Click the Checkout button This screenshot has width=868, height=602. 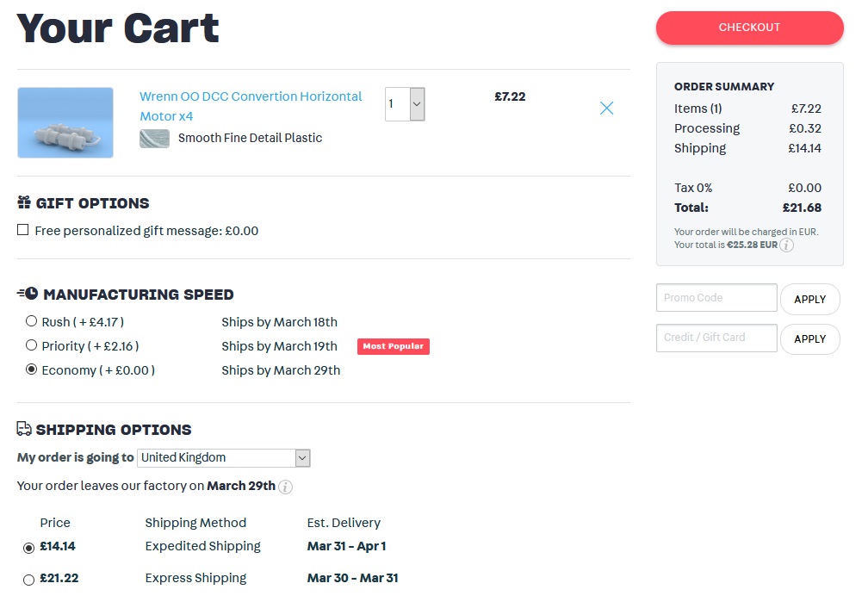749,28
